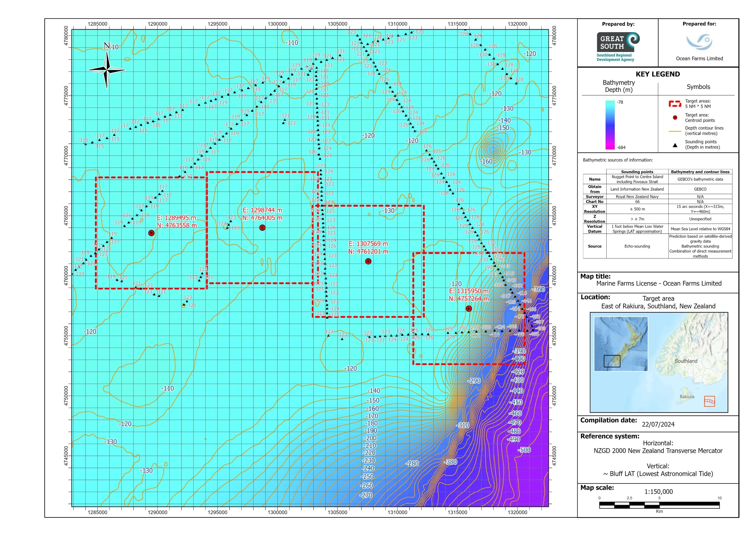Click the New Zealand overview inset map
Image resolution: width=756 pixels, height=535 pixels.
[621, 344]
